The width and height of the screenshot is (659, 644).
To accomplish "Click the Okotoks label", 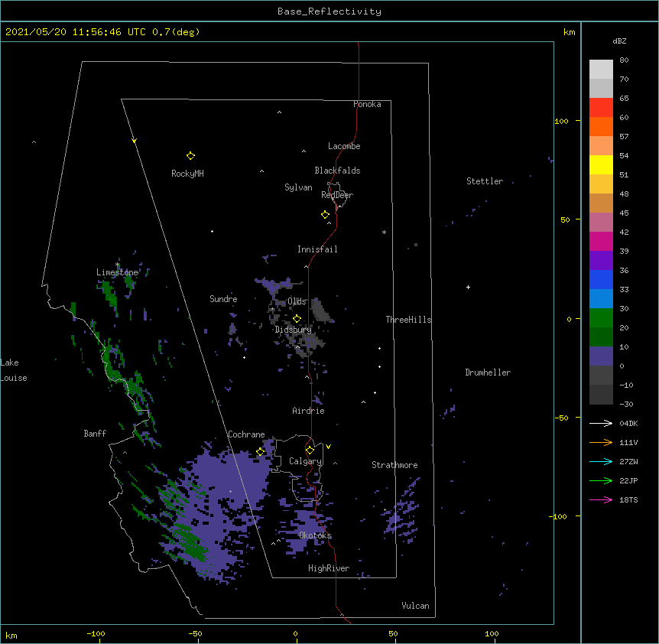I will [x=315, y=535].
